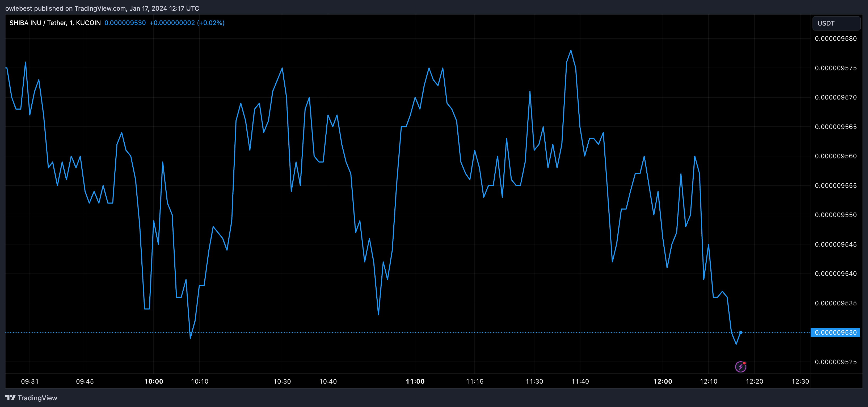This screenshot has height=407, width=868.
Task: Click the highlighted 0.000009530 price label
Action: [x=835, y=333]
